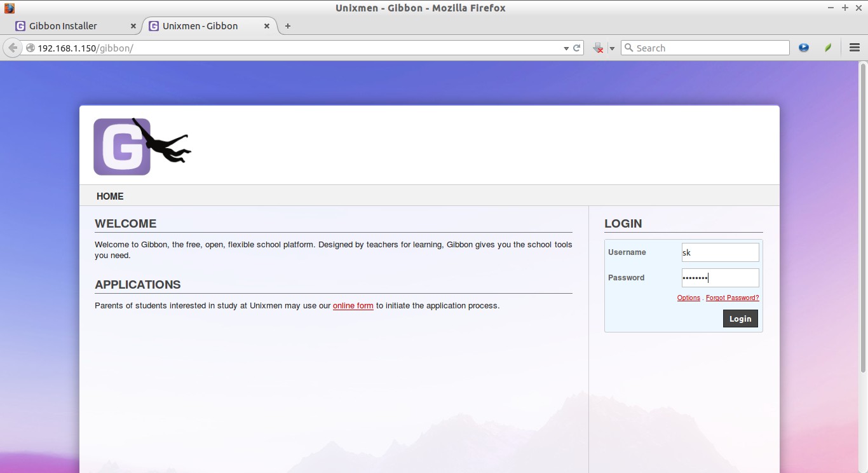This screenshot has width=868, height=473.
Task: Expand the arrow beside the download icon
Action: point(612,48)
